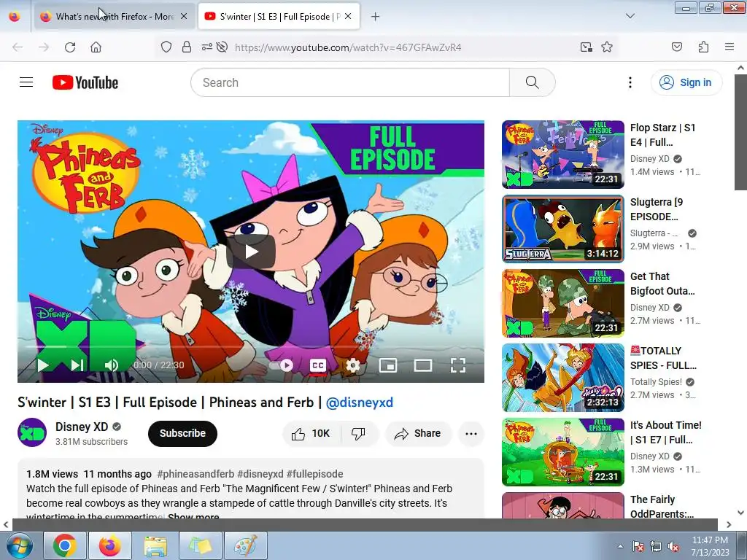This screenshot has width=747, height=560.
Task: Open the Firefox application menu
Action: [729, 47]
